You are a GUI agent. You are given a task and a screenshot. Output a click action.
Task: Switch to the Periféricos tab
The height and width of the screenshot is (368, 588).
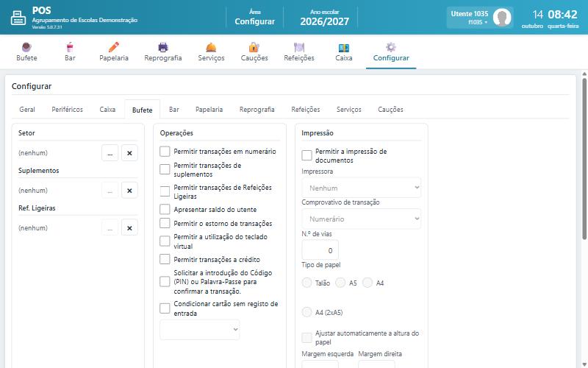click(x=67, y=109)
